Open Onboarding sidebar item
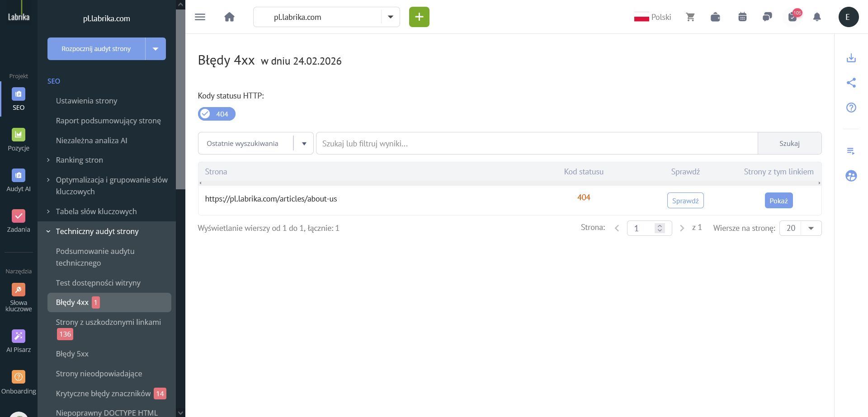Image resolution: width=868 pixels, height=417 pixels. [x=19, y=382]
